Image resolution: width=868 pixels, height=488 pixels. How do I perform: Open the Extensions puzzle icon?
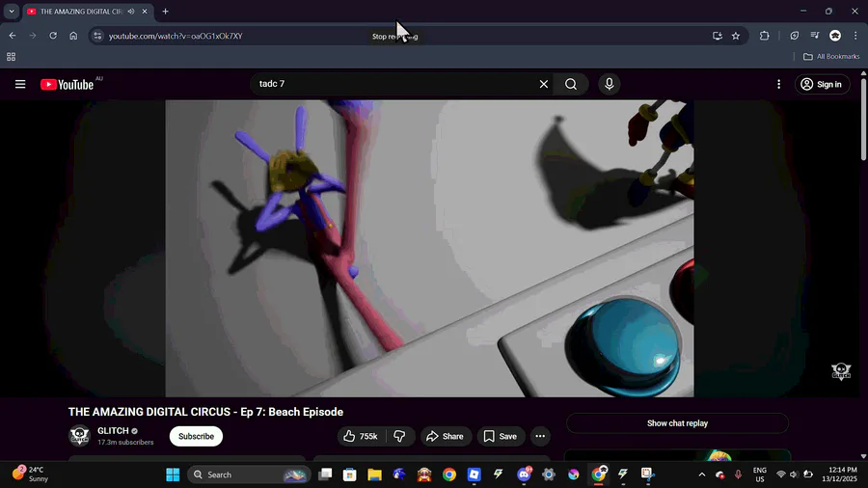(765, 36)
